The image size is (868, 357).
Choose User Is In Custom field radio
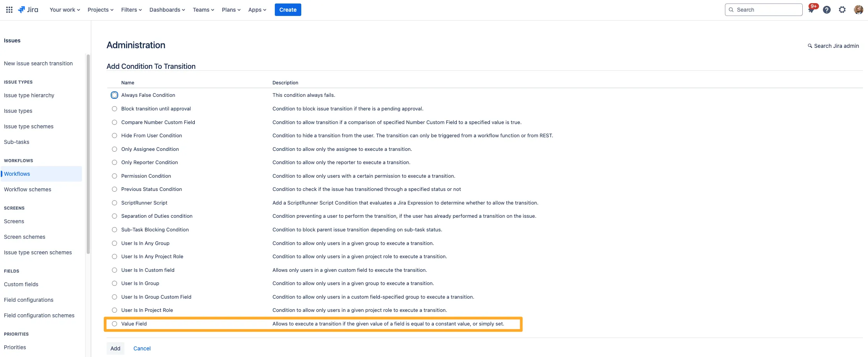[114, 270]
